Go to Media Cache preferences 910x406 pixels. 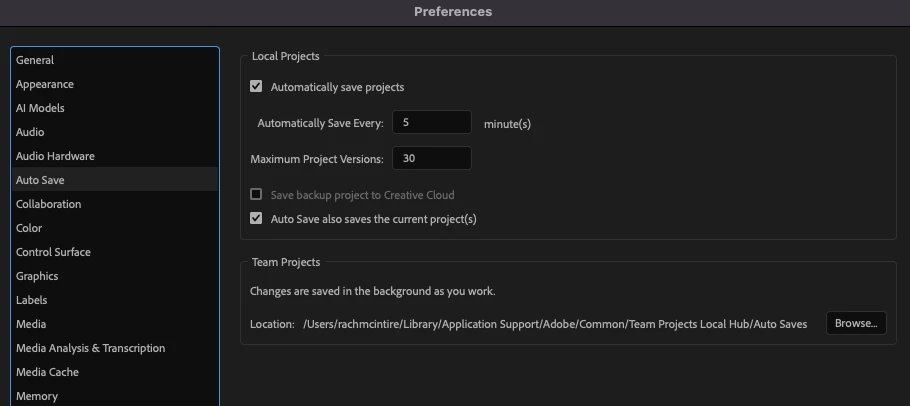tap(47, 372)
